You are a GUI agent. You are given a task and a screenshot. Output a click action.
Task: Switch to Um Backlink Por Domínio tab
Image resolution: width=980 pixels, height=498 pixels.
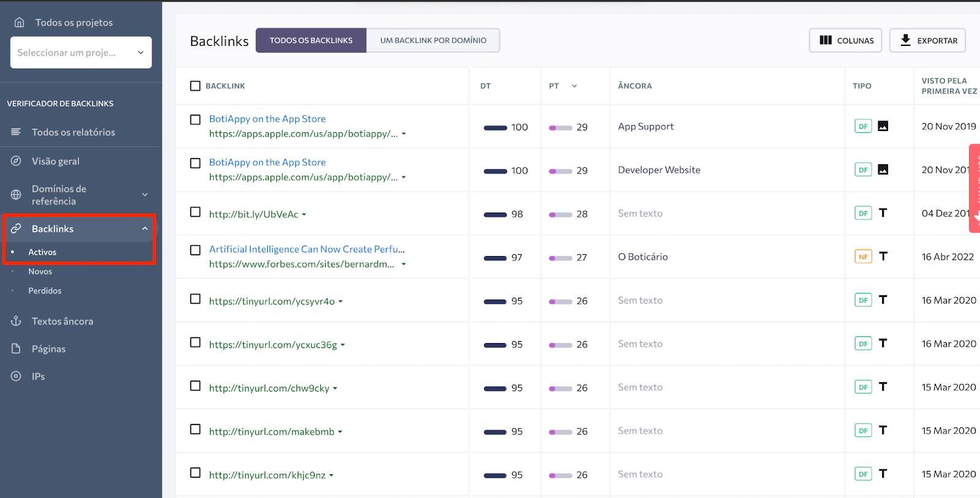(x=433, y=40)
